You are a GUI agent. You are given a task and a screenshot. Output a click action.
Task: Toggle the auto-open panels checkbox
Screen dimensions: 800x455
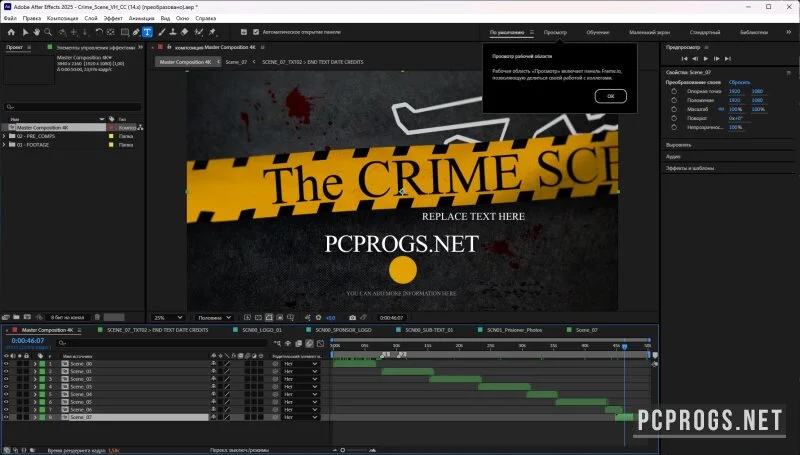pyautogui.click(x=256, y=32)
